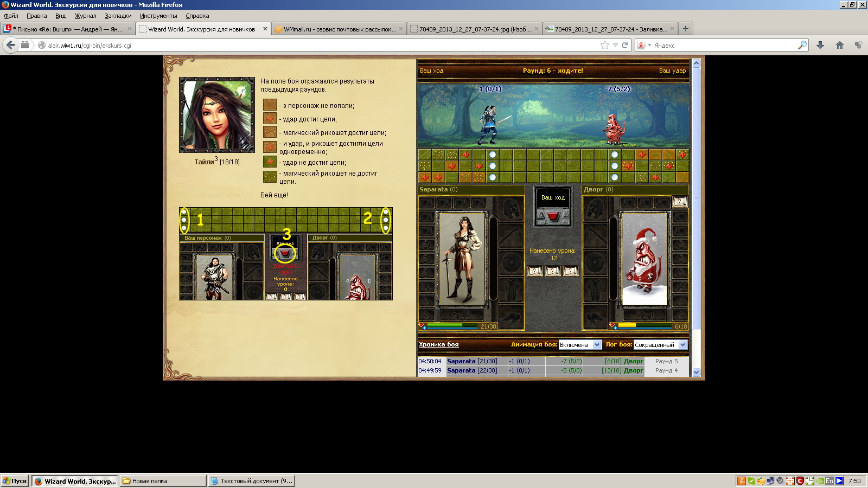Select Saparata's helmet equipment slot
Screen dimensions: 868x488
511,209
